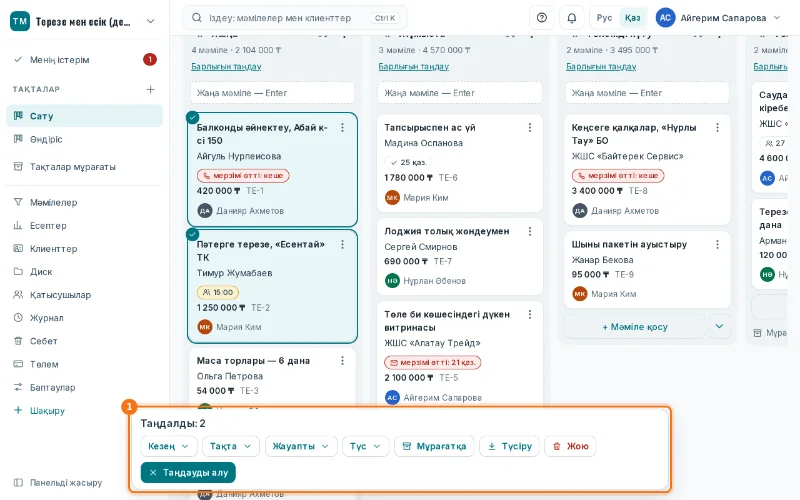The height and width of the screenshot is (500, 800).
Task: Click + Мәміле қосу button
Action: click(x=635, y=327)
